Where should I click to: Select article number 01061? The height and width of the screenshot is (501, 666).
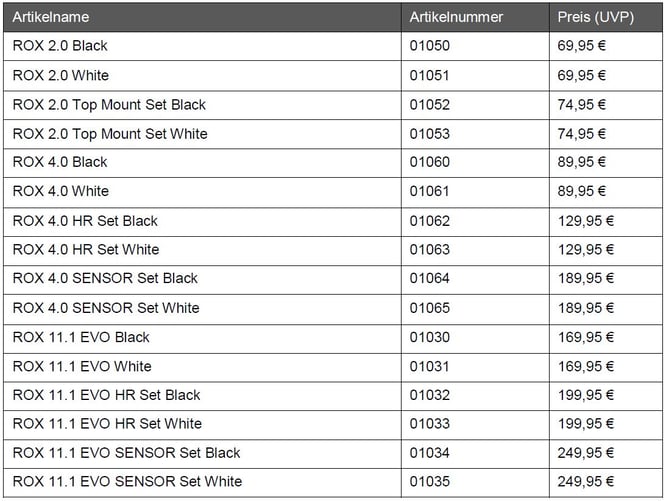coord(430,191)
